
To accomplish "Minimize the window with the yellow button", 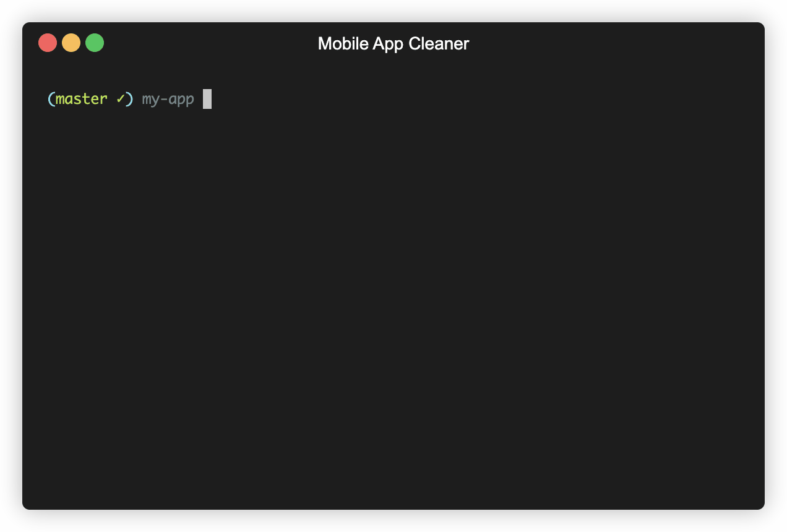I will tap(71, 43).
